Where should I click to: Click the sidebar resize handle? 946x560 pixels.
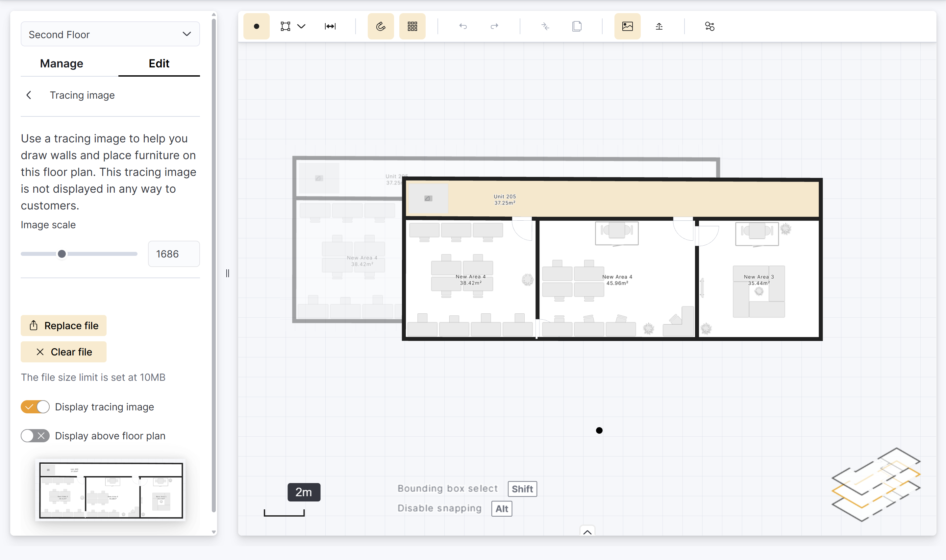(x=228, y=273)
